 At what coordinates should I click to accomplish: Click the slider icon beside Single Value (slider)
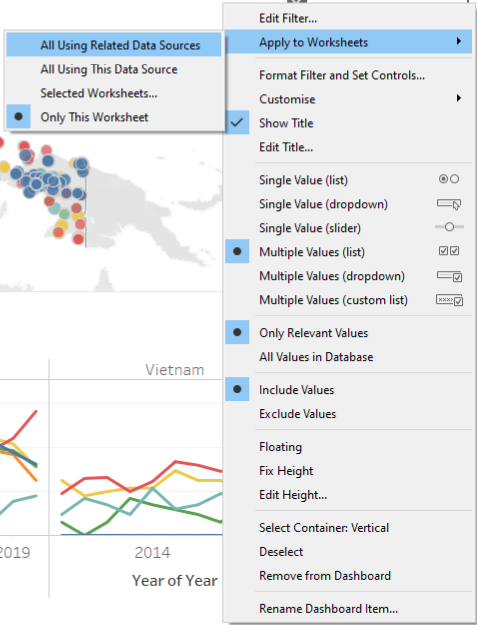[449, 227]
